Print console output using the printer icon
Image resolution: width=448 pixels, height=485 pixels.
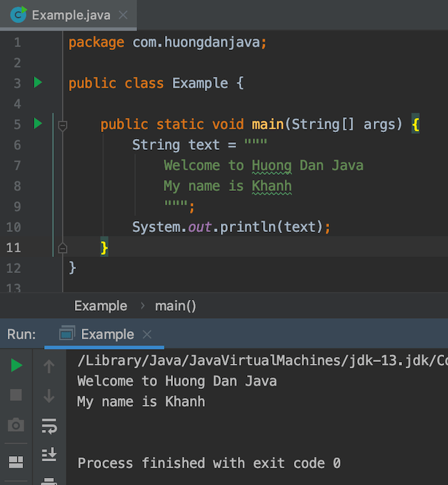pyautogui.click(x=49, y=481)
